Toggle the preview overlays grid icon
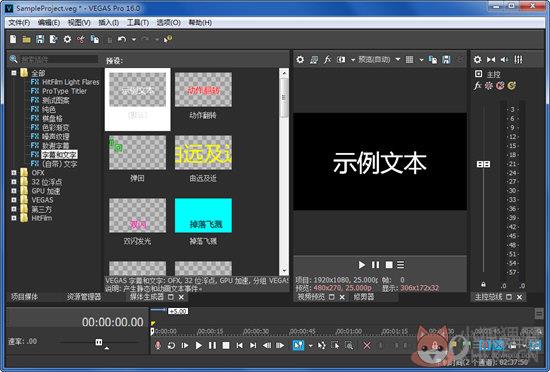Screen dimensions: 550x372 [x=409, y=60]
